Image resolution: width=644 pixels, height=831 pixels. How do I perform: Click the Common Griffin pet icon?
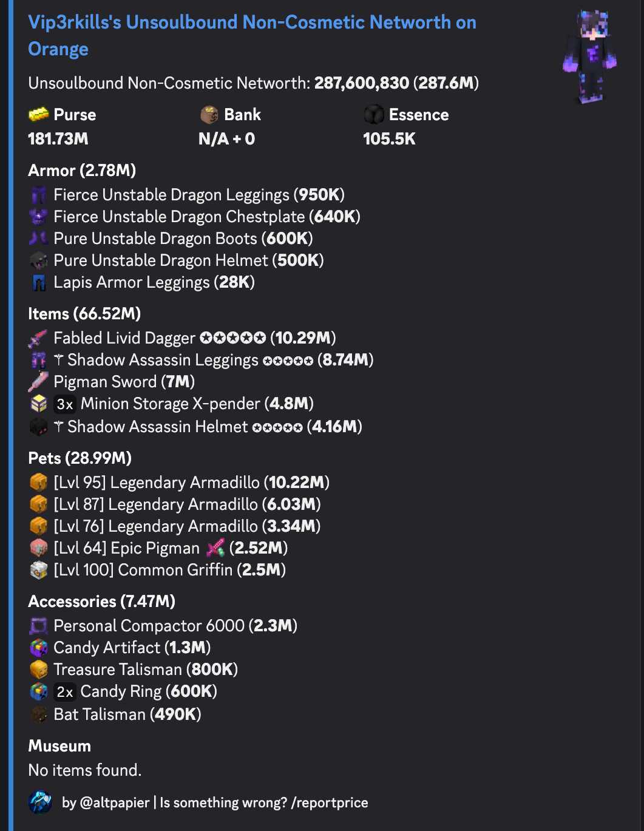click(x=39, y=570)
